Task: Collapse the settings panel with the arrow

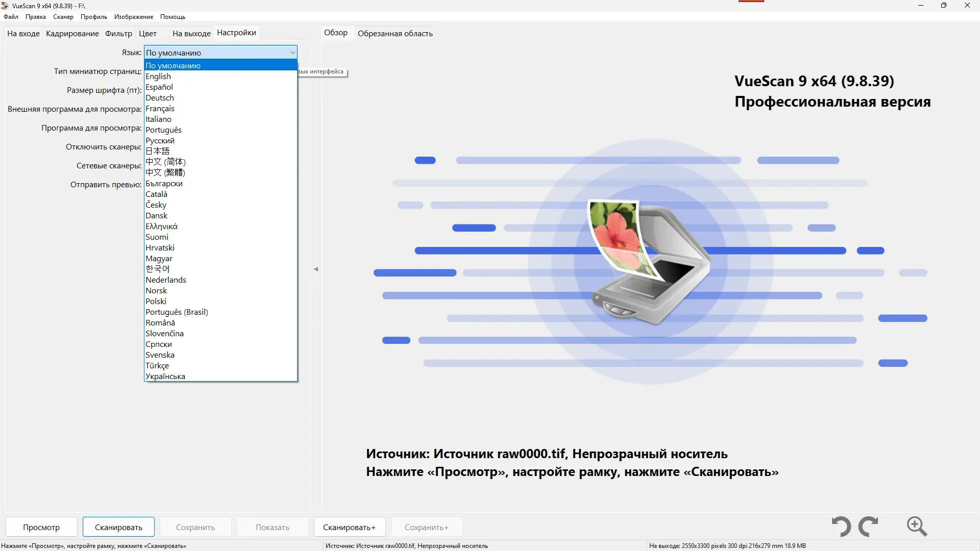Action: tap(315, 269)
